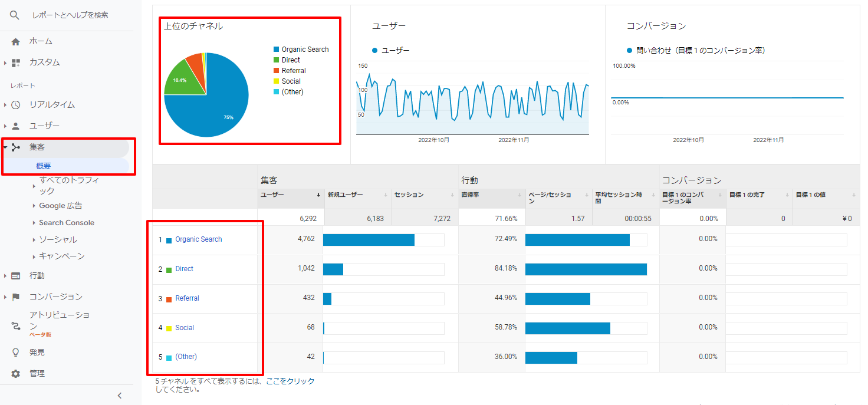Collapse the 集客 section arrow

(x=5, y=147)
